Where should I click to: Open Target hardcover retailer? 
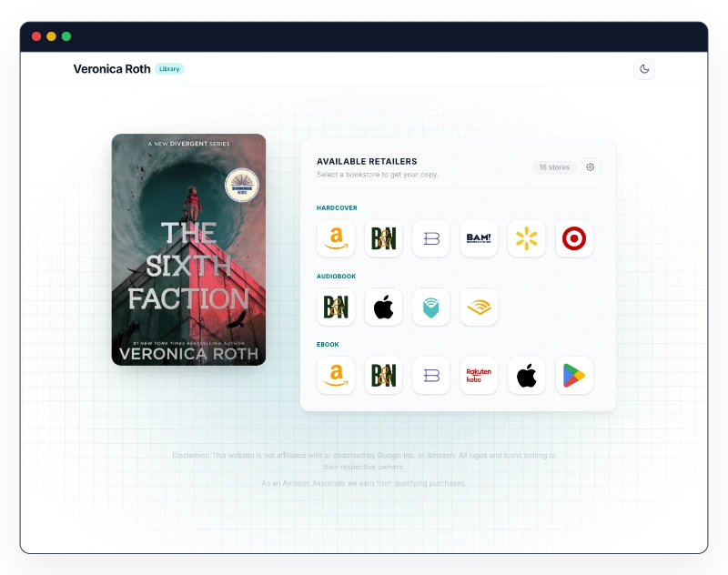tap(574, 238)
